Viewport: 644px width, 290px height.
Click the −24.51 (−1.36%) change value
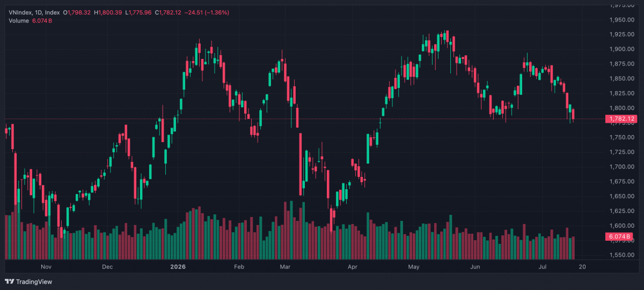click(x=207, y=12)
